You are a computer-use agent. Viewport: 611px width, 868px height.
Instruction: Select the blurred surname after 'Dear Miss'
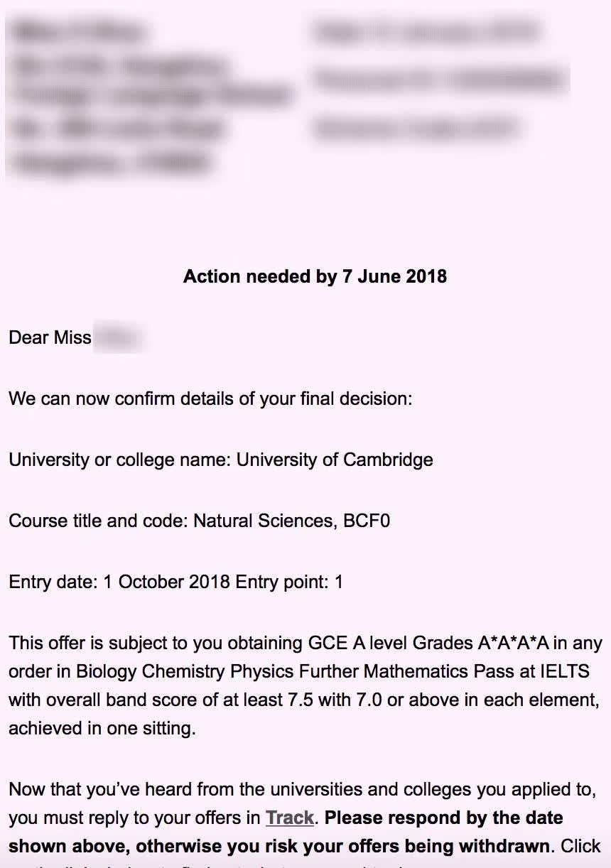[x=119, y=337]
